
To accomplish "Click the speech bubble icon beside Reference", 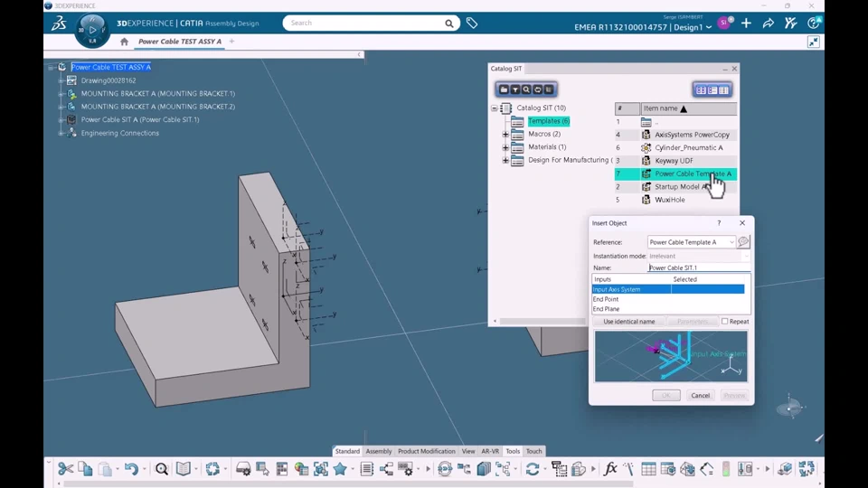I will tap(743, 242).
